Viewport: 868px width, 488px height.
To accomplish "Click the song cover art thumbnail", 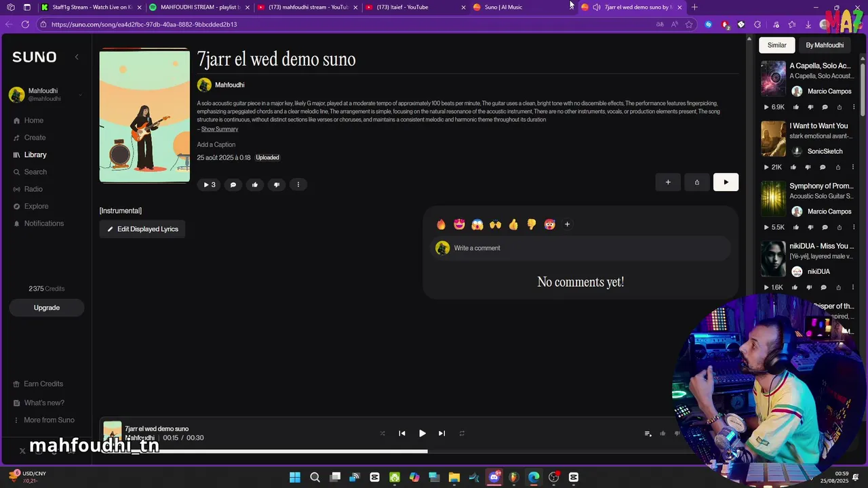I will coord(144,115).
